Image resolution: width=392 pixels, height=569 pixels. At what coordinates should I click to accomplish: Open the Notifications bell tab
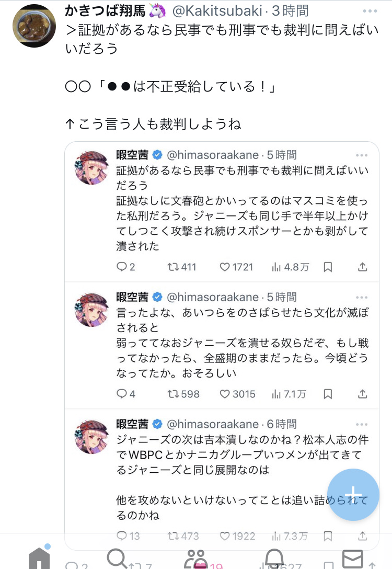pos(274,557)
